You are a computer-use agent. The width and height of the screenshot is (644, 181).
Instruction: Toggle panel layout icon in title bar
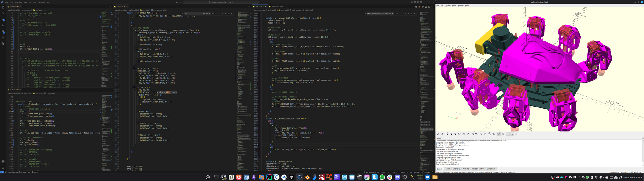418,2
